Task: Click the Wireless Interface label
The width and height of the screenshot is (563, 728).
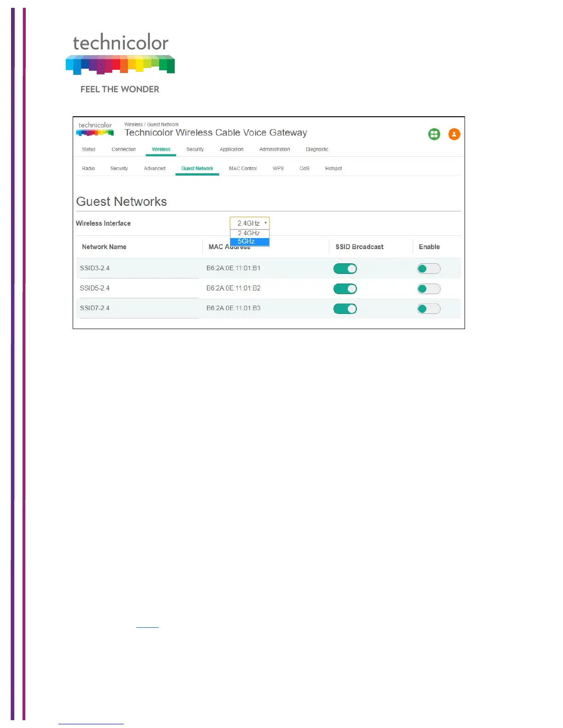Action: [x=103, y=223]
